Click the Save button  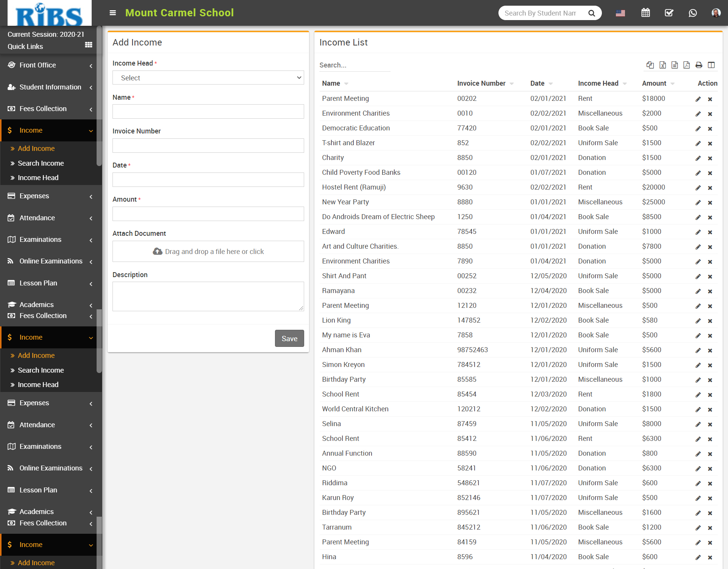[x=289, y=339]
